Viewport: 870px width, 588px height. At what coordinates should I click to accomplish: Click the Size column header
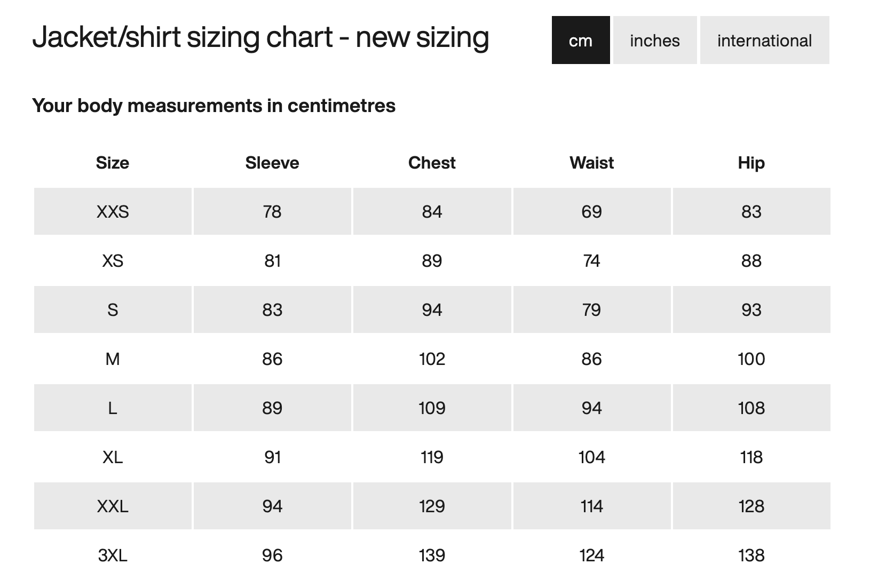(x=113, y=163)
